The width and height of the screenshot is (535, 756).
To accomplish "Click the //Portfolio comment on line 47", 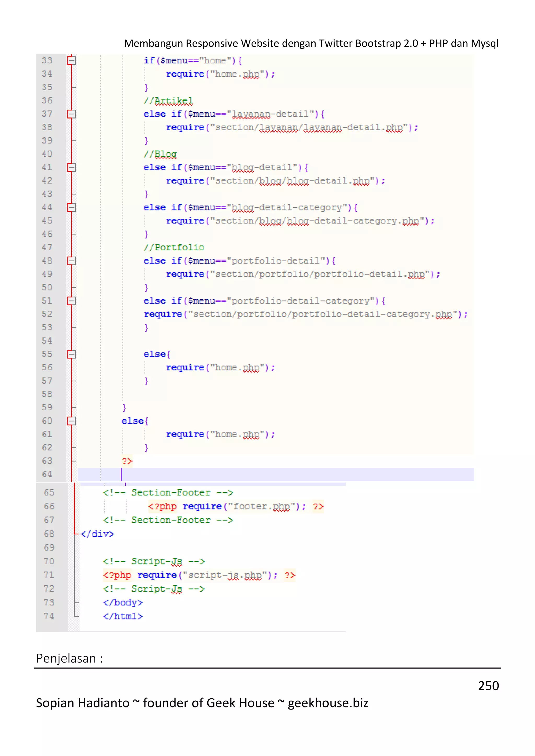I will click(x=174, y=247).
